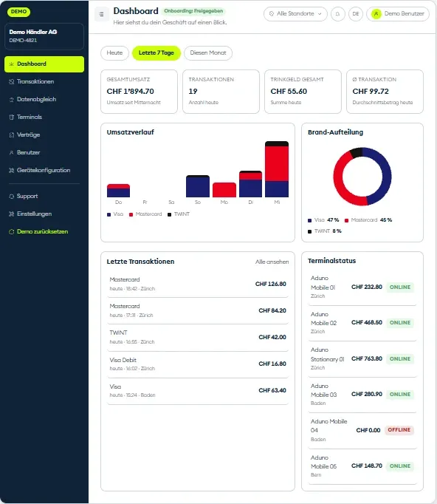Click the Support sidebar icon
The width and height of the screenshot is (437, 504).
[12, 197]
